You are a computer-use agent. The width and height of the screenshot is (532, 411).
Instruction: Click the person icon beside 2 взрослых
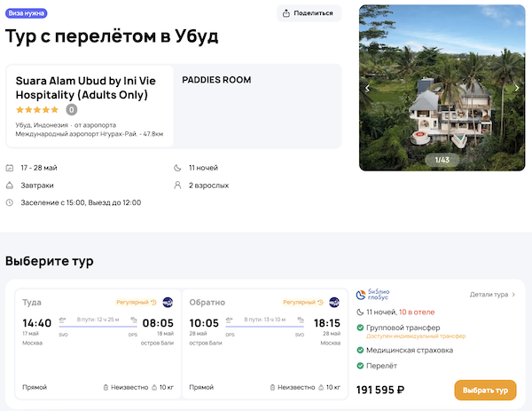(x=176, y=186)
